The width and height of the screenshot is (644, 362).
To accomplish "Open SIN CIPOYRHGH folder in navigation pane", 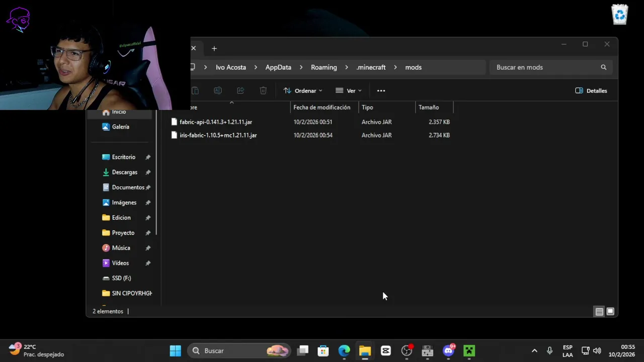I will [x=127, y=293].
